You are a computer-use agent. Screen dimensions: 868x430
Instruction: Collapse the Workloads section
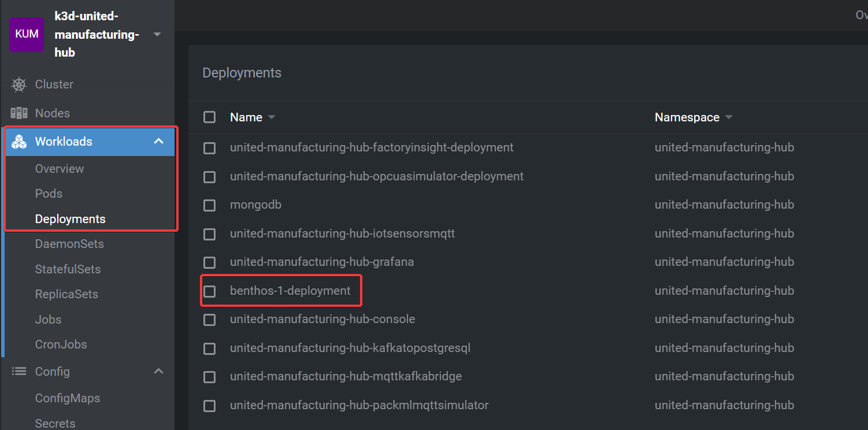158,141
